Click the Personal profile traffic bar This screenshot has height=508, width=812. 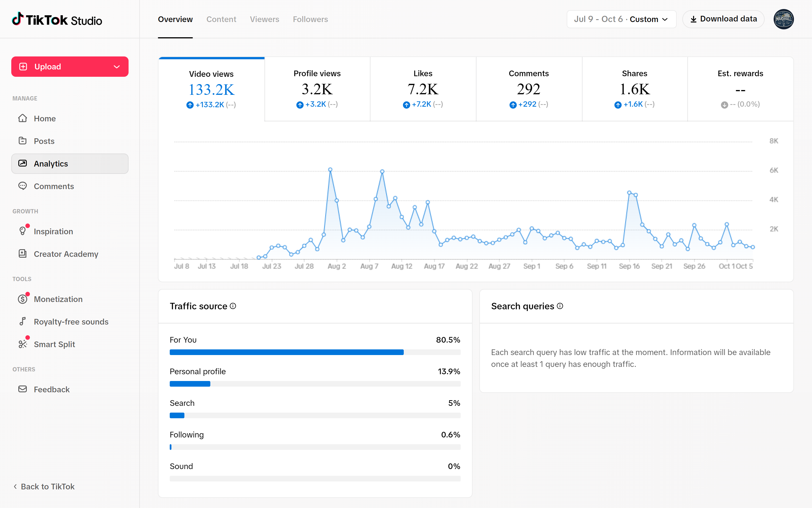coord(315,384)
